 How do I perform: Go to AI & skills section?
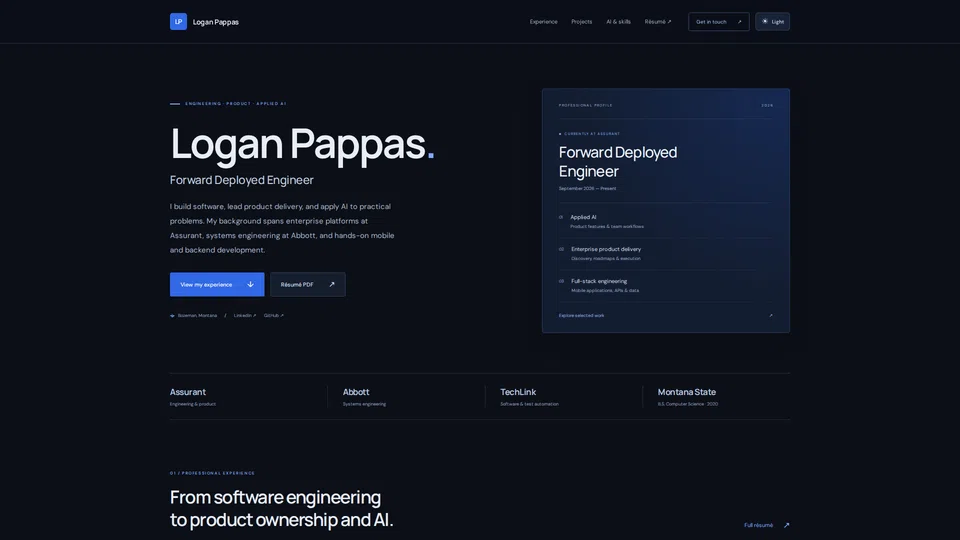[x=618, y=21]
